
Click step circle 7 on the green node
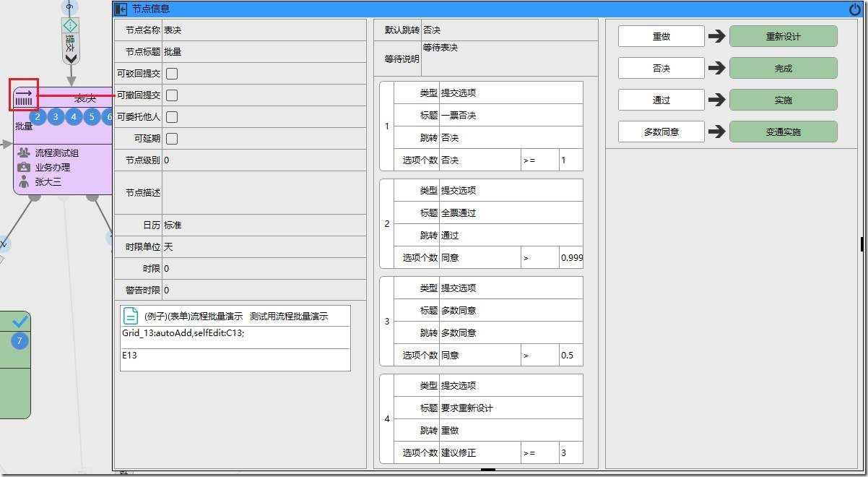19,340
